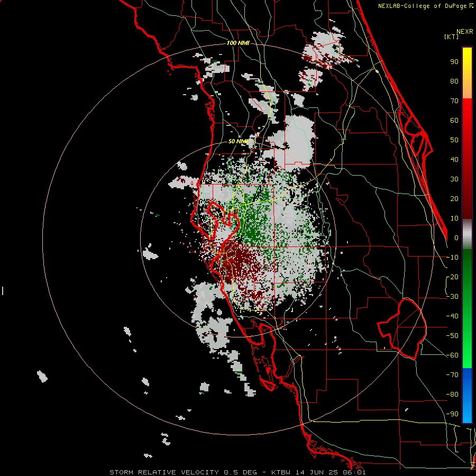Click the STORM RELATIVE VELOCITY footer text
The image size is (476, 476).
[x=164, y=472]
